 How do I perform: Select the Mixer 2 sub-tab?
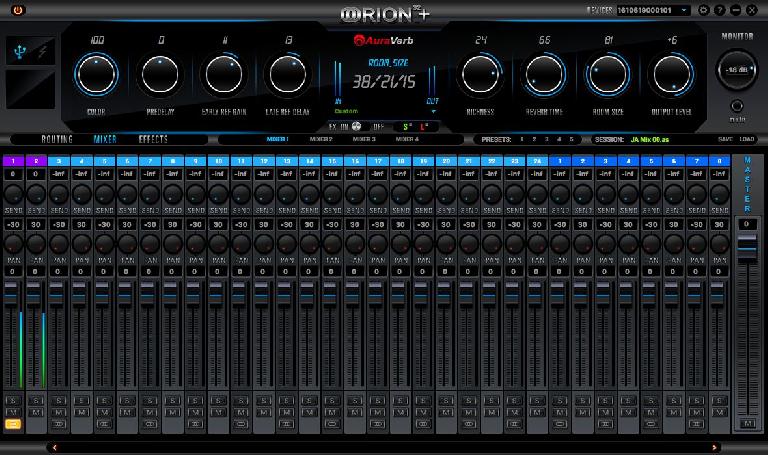(321, 139)
